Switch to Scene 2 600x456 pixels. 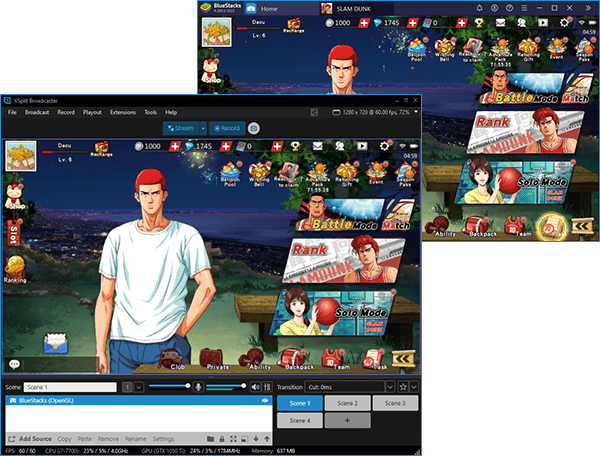pos(347,403)
